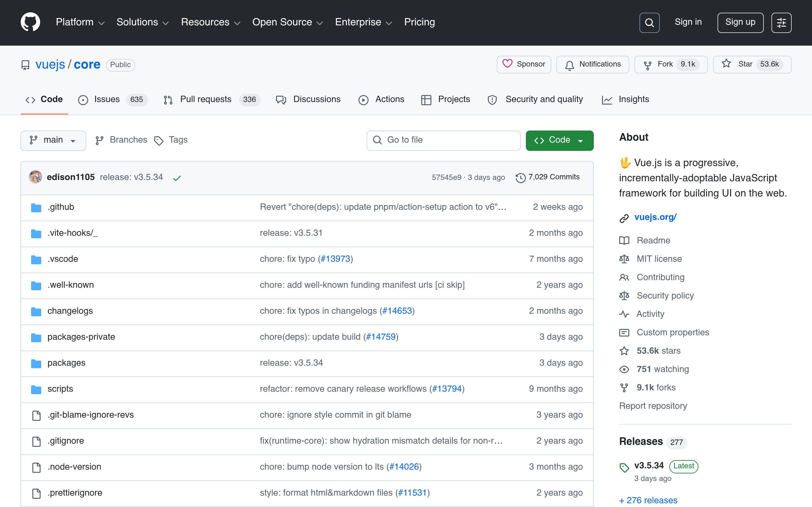The width and height of the screenshot is (812, 507).
Task: Expand the Platform menu in header
Action: pos(80,22)
